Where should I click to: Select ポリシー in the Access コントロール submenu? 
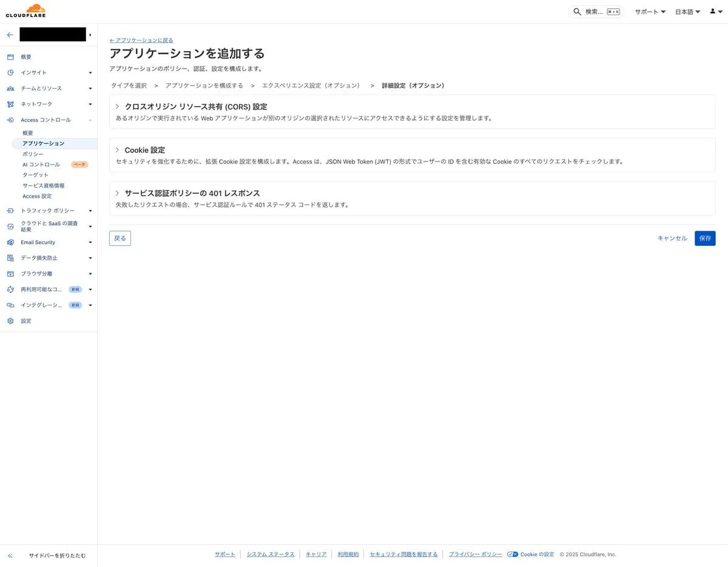33,154
